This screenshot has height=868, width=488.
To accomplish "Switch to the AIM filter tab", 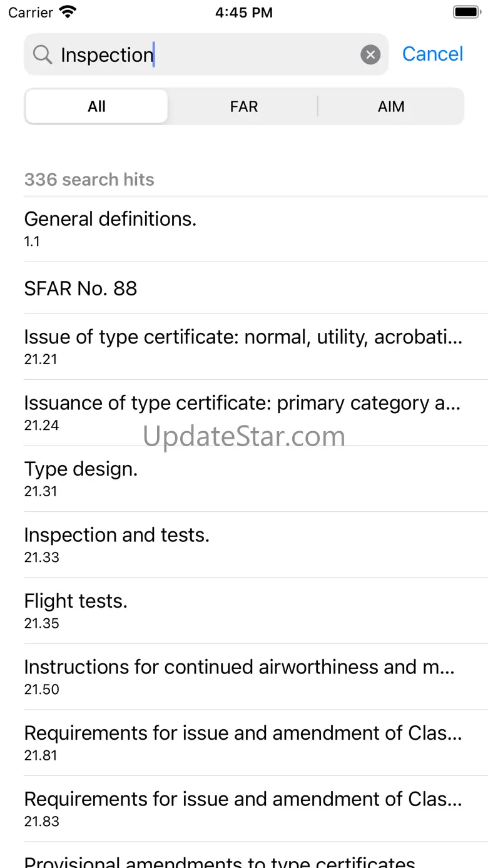I will [x=391, y=106].
